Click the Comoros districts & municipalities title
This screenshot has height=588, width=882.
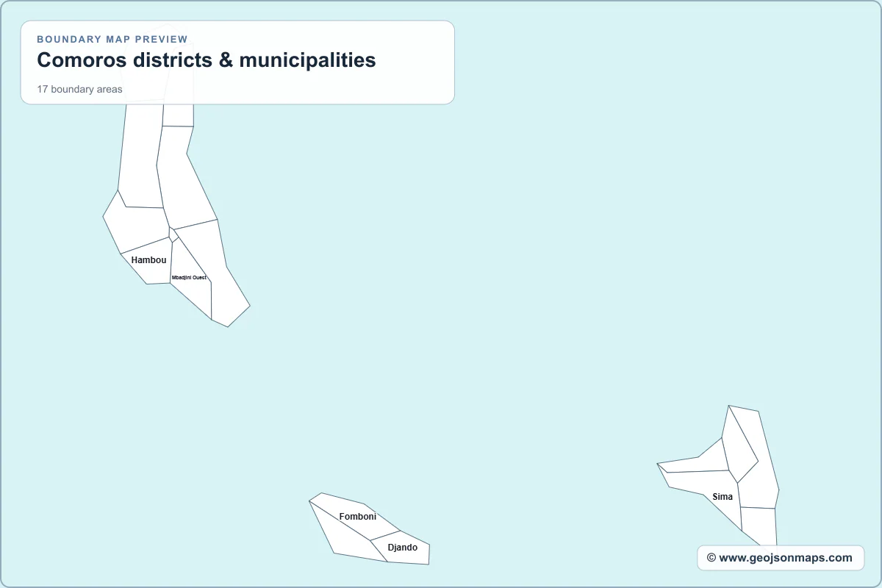(x=207, y=60)
